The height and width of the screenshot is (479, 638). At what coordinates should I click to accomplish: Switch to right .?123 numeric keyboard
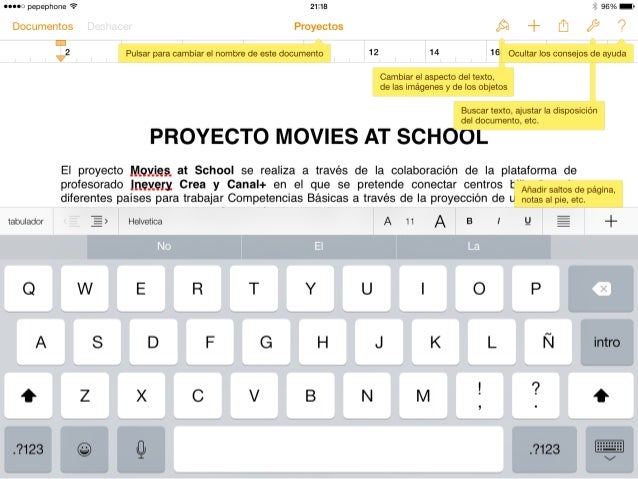(544, 449)
